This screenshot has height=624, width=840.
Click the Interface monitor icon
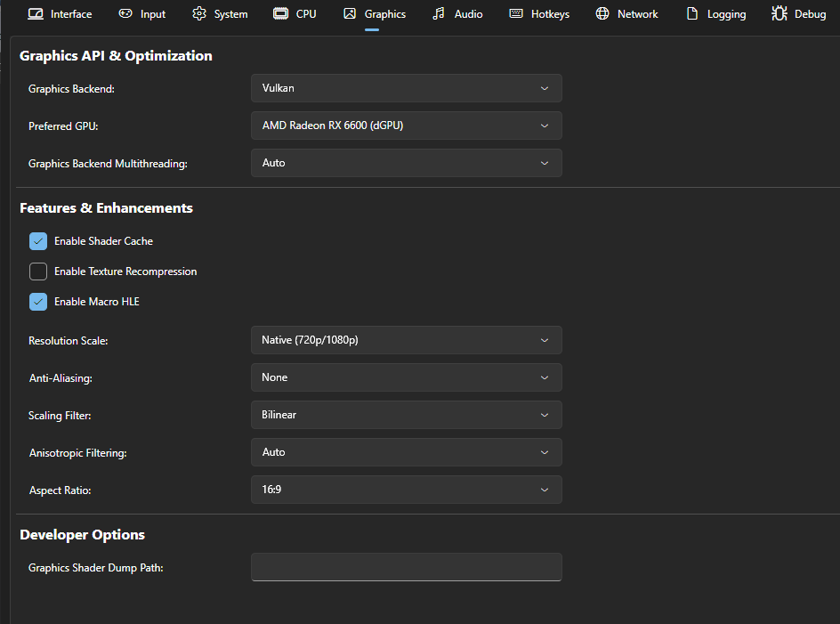click(x=36, y=13)
